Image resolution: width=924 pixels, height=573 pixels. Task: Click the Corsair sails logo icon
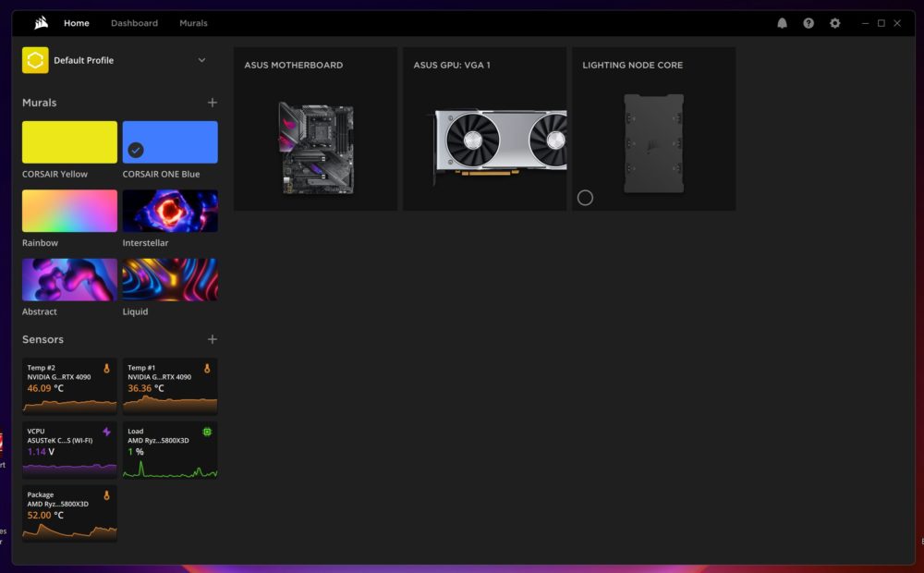pyautogui.click(x=41, y=23)
